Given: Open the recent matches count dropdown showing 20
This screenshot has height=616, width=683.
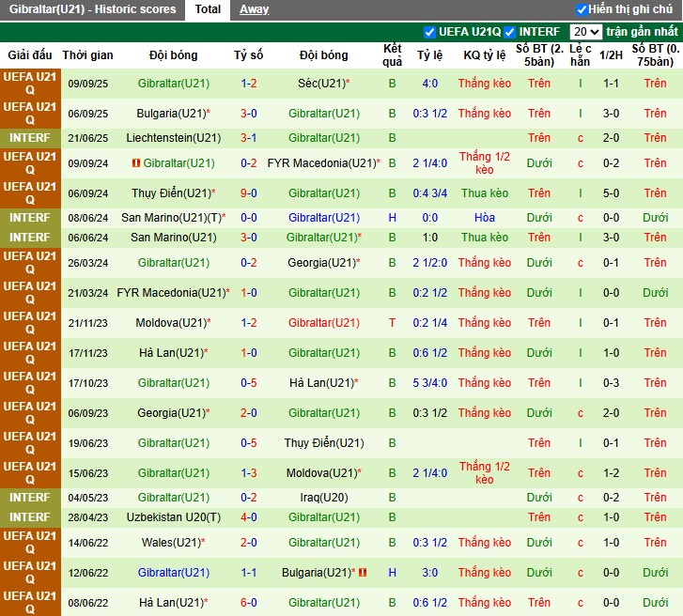Looking at the screenshot, I should point(585,32).
